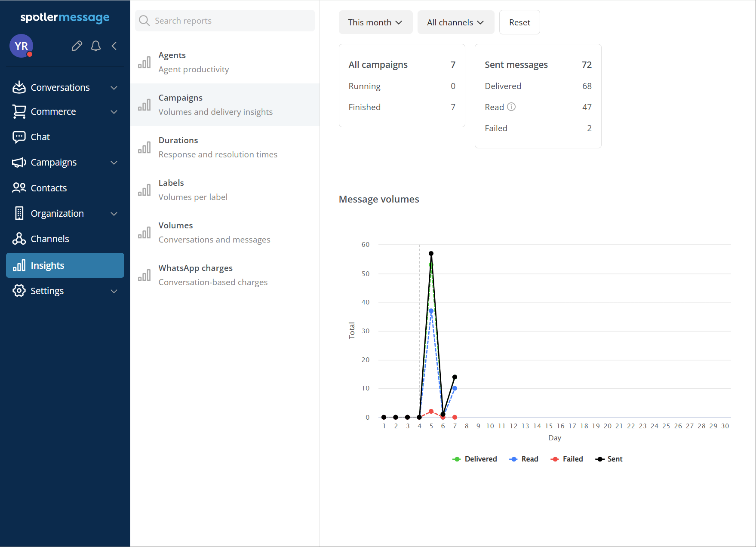Collapse sidebar with left arrow icon
The height and width of the screenshot is (547, 756).
pyautogui.click(x=114, y=46)
